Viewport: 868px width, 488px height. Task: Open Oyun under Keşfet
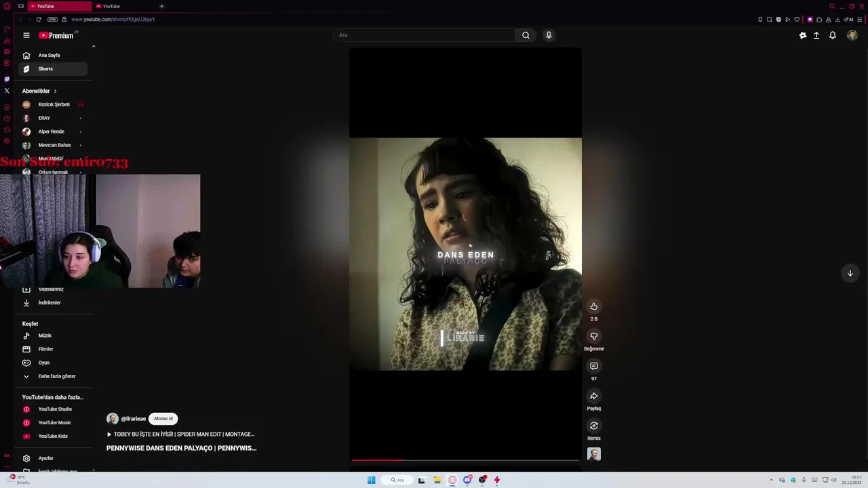click(x=52, y=363)
